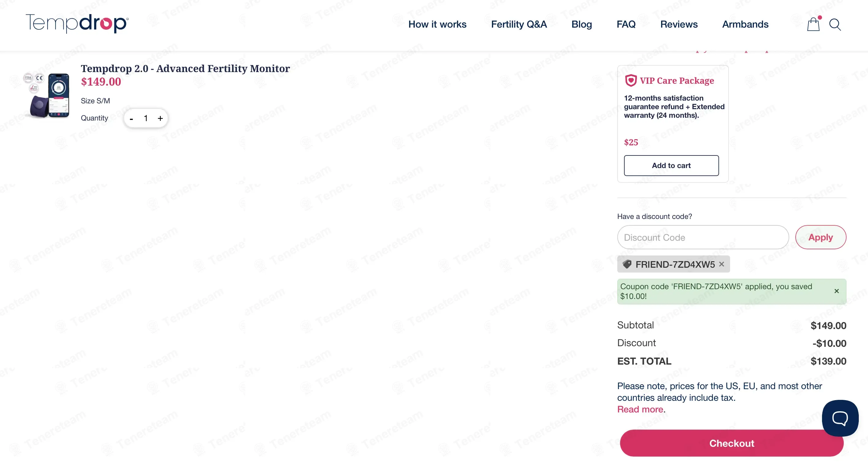Navigate to the Armbands page
The height and width of the screenshot is (471, 868).
[745, 24]
